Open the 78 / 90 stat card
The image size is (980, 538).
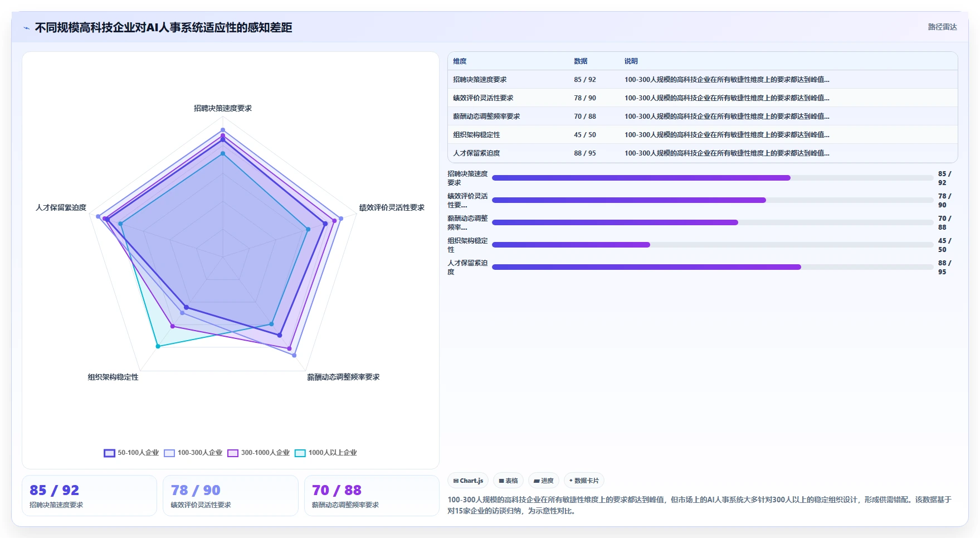point(231,496)
